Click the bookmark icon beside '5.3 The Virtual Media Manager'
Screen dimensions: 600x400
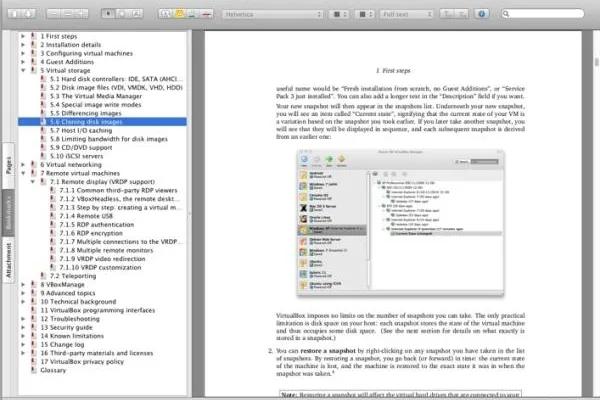tap(43, 96)
